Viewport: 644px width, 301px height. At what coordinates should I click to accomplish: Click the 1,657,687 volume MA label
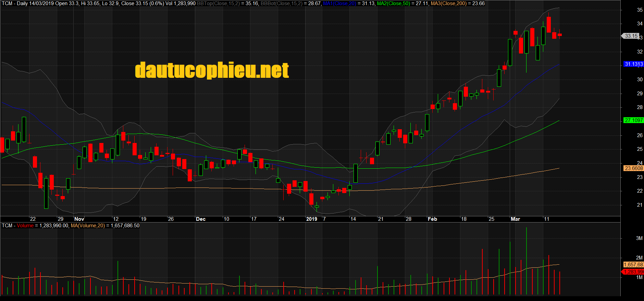point(633,265)
